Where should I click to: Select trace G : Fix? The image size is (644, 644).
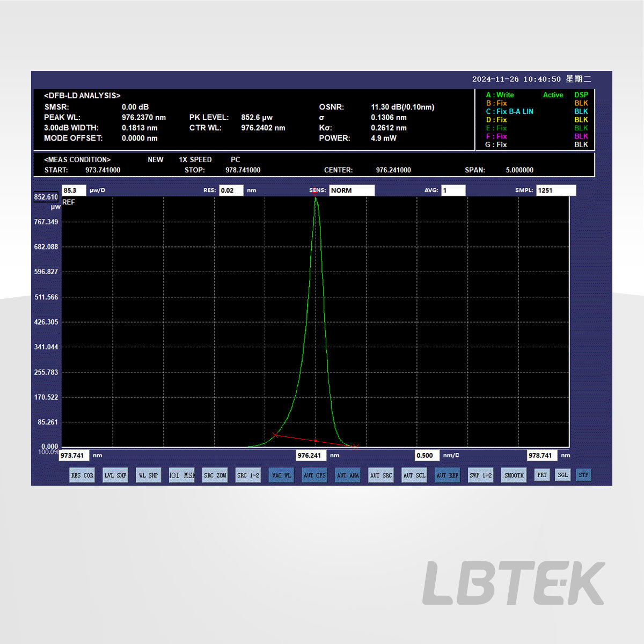tap(496, 145)
